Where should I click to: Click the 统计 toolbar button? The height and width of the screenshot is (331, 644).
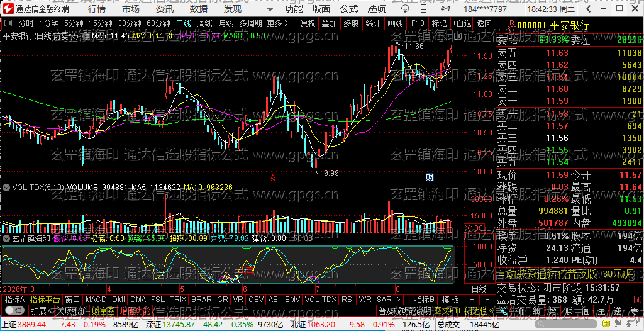click(x=373, y=24)
